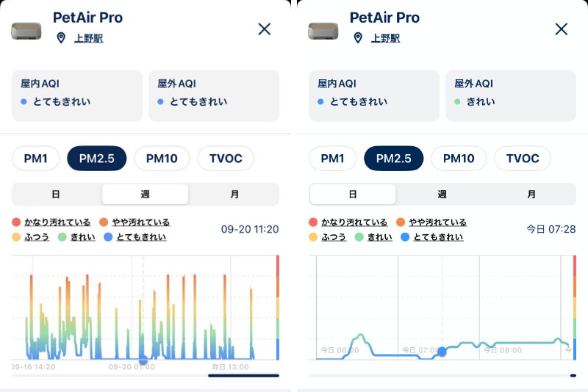588x392 pixels.
Task: Click the orange やや汚れている legend dot in the left panel
Action: (x=104, y=222)
